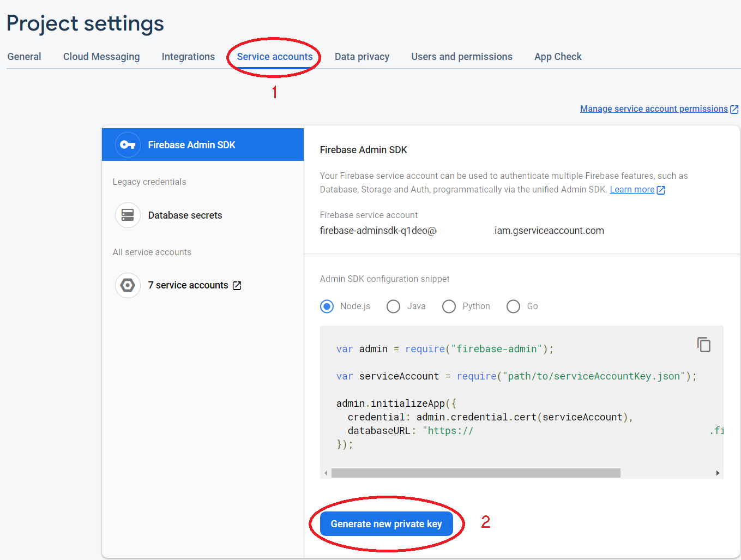Choose the Java snippet option

click(x=393, y=306)
